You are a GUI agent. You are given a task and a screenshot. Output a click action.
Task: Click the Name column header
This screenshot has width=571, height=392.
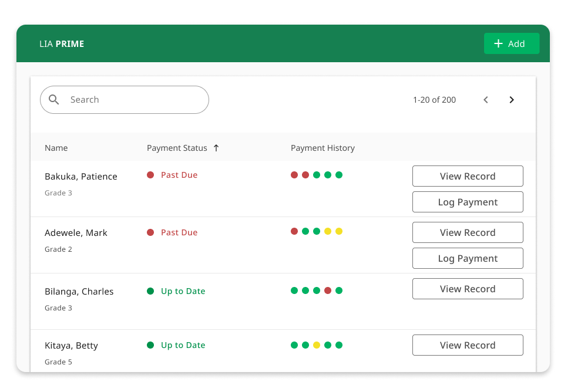pos(56,148)
